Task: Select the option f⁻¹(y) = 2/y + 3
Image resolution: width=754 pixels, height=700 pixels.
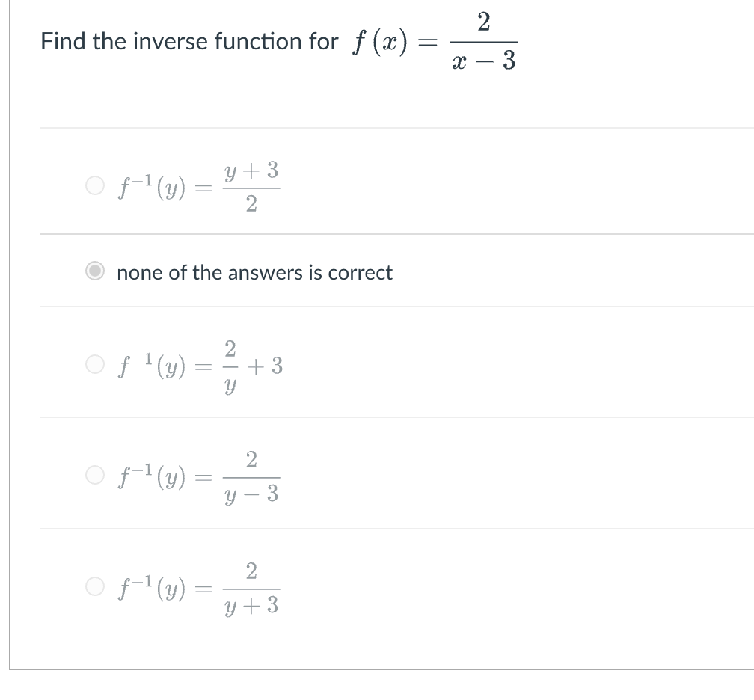Action: [95, 365]
